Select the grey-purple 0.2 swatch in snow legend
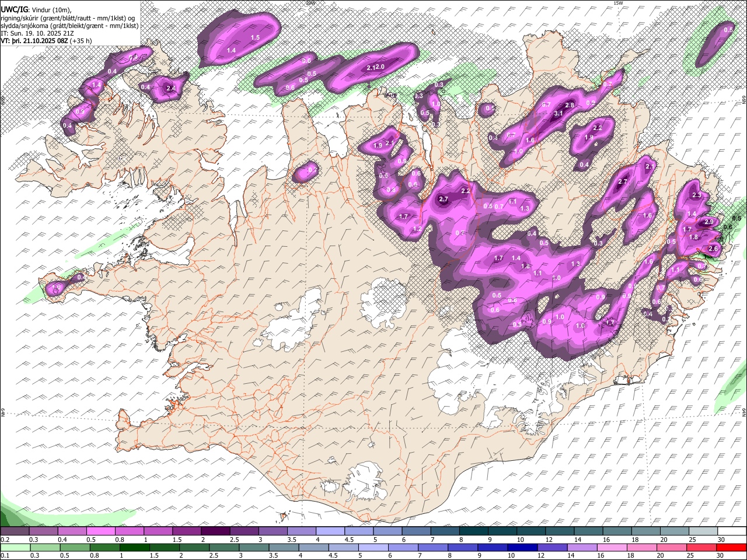Image resolution: width=747 pixels, height=560 pixels. coord(15,531)
